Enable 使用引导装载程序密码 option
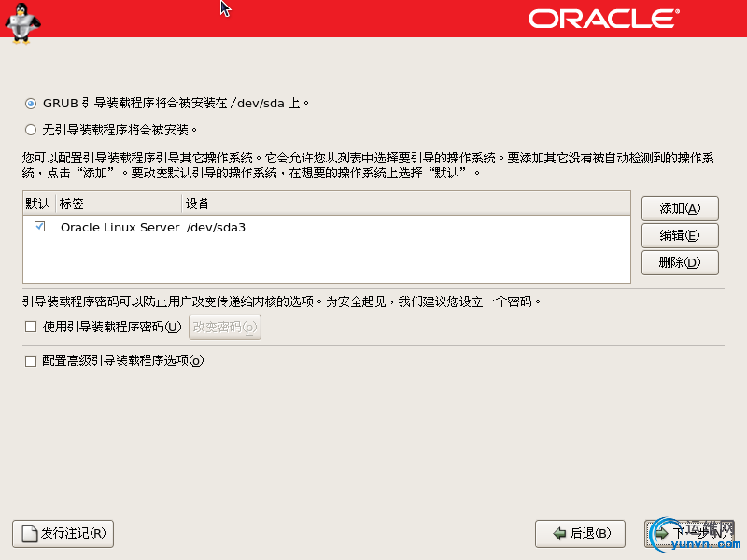747x560 pixels. (x=29, y=328)
